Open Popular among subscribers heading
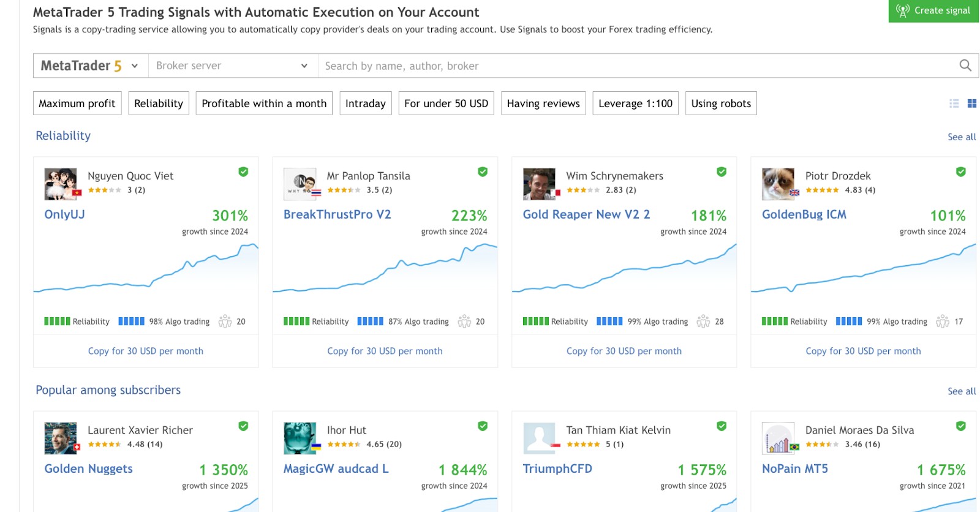Screen dimensions: 980x512 pyautogui.click(x=108, y=390)
